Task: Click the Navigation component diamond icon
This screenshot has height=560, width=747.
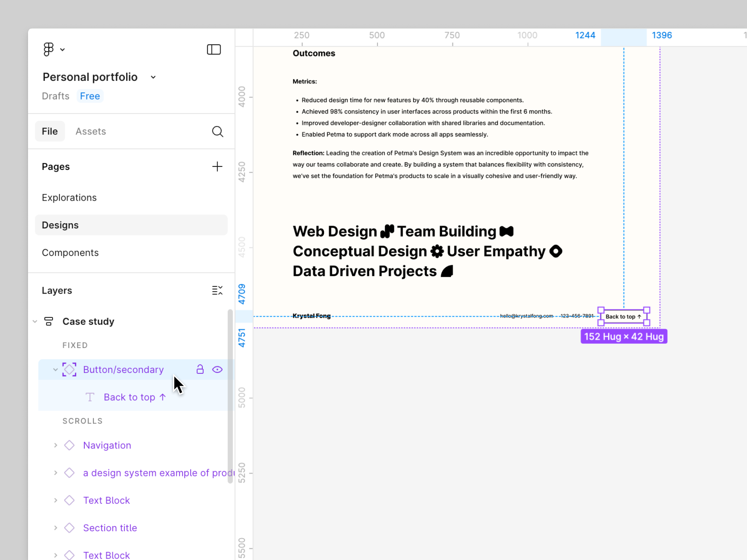Action: pyautogui.click(x=69, y=445)
